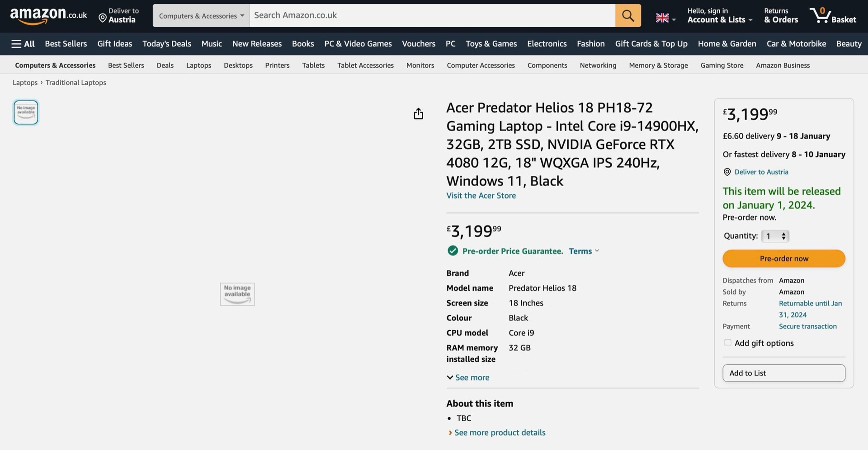Click the Amazon.co.uk logo

(x=48, y=15)
